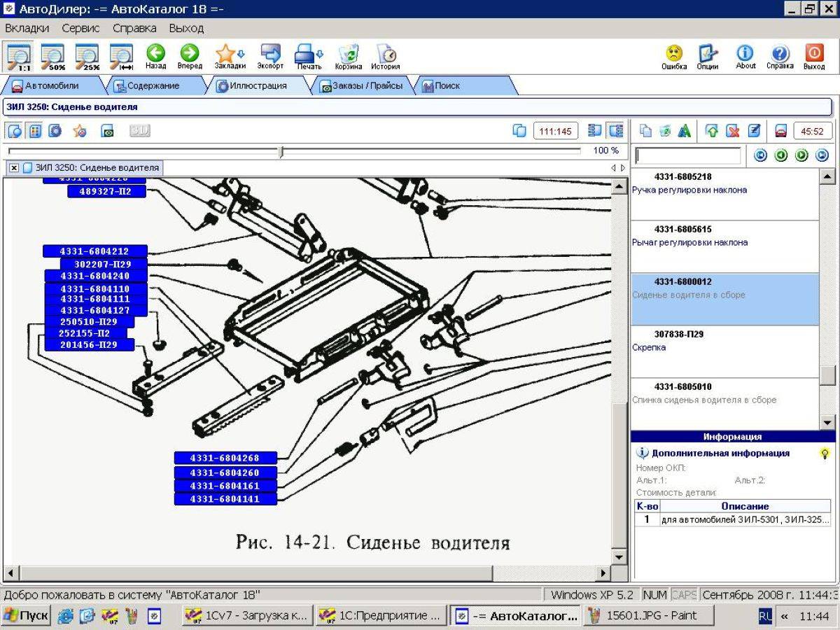The height and width of the screenshot is (630, 840).
Task: Select part 4331-6805218 Ручка регулировки наклона
Action: click(x=724, y=194)
